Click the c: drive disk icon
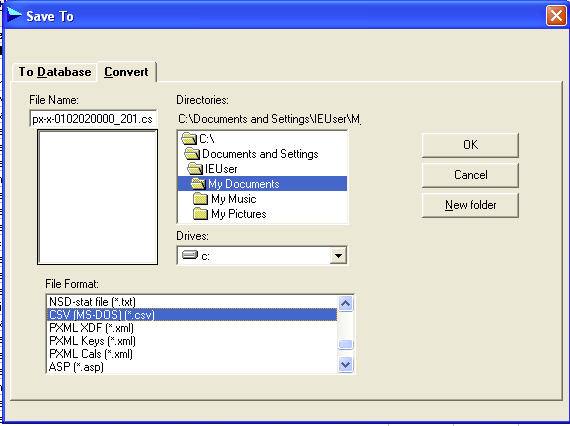Image resolution: width=570 pixels, height=426 pixels. (x=190, y=255)
